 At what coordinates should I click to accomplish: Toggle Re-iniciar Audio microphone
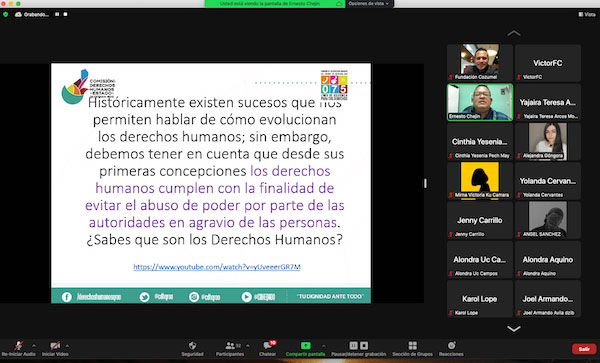click(x=18, y=346)
